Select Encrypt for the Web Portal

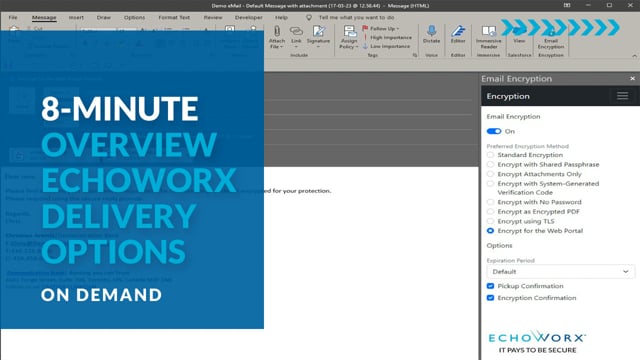pyautogui.click(x=491, y=231)
